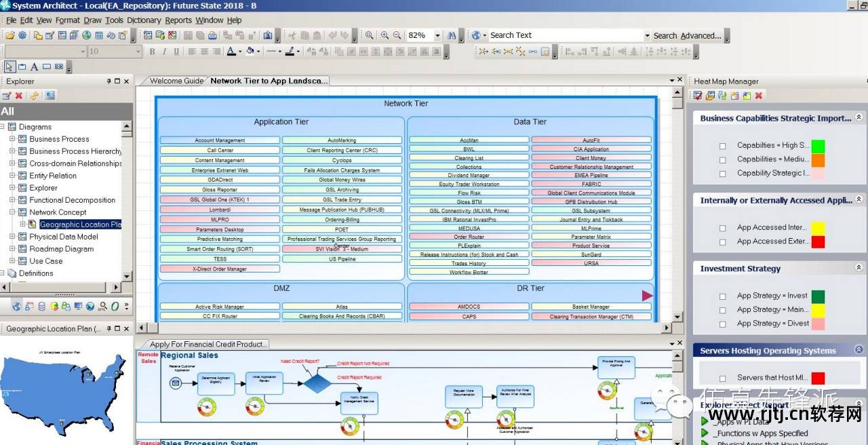The height and width of the screenshot is (445, 868).
Task: Check Capability Strategic I... box
Action: click(x=722, y=174)
